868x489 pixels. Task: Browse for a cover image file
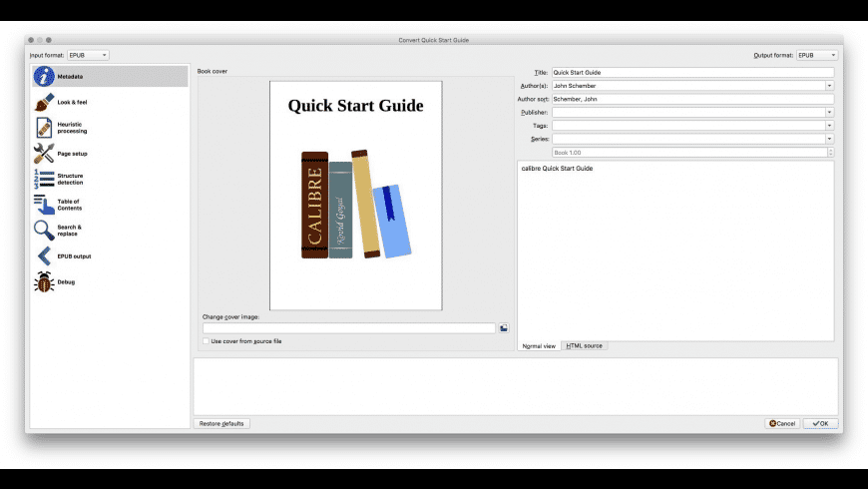pos(504,328)
